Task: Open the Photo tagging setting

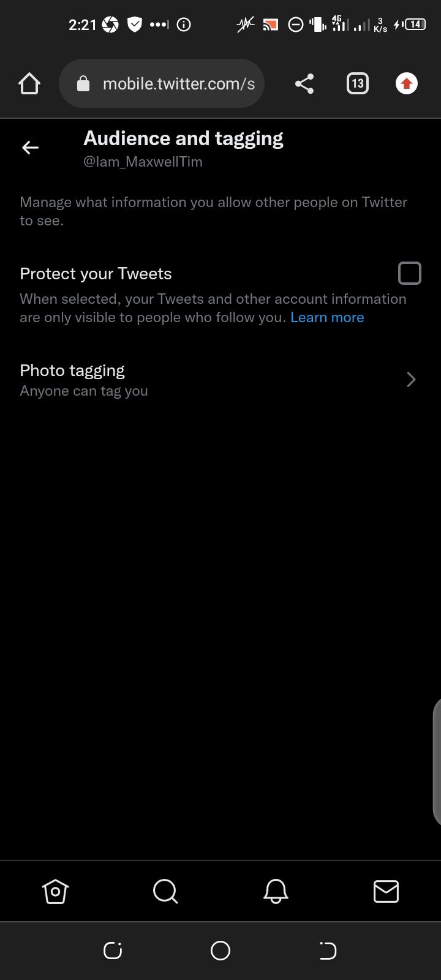Action: [x=221, y=380]
